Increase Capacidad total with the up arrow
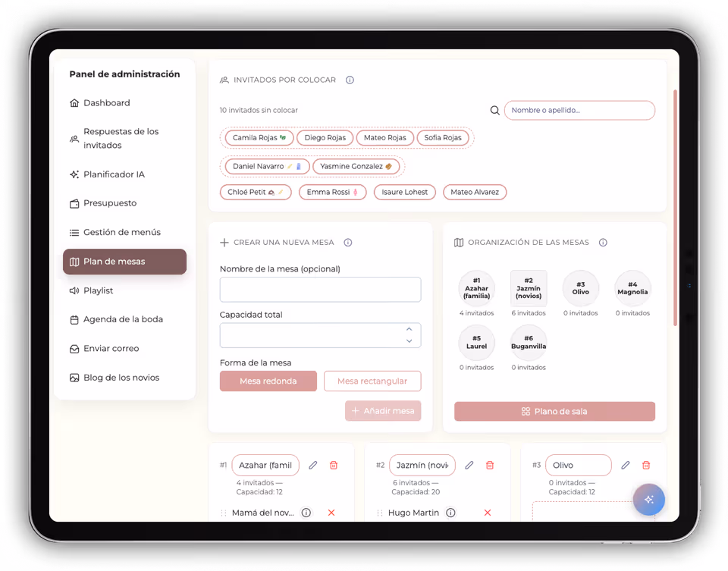This screenshot has height=571, width=728. pos(409,329)
